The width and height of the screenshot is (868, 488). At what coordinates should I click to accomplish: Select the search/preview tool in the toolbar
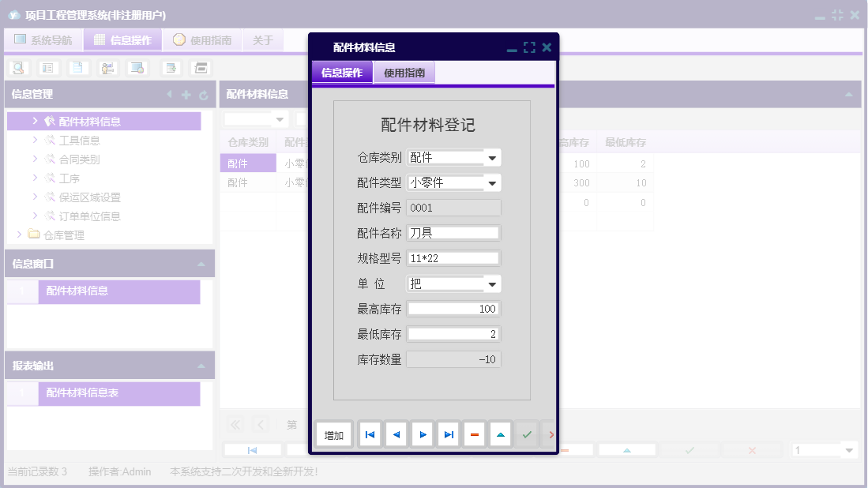coord(18,67)
